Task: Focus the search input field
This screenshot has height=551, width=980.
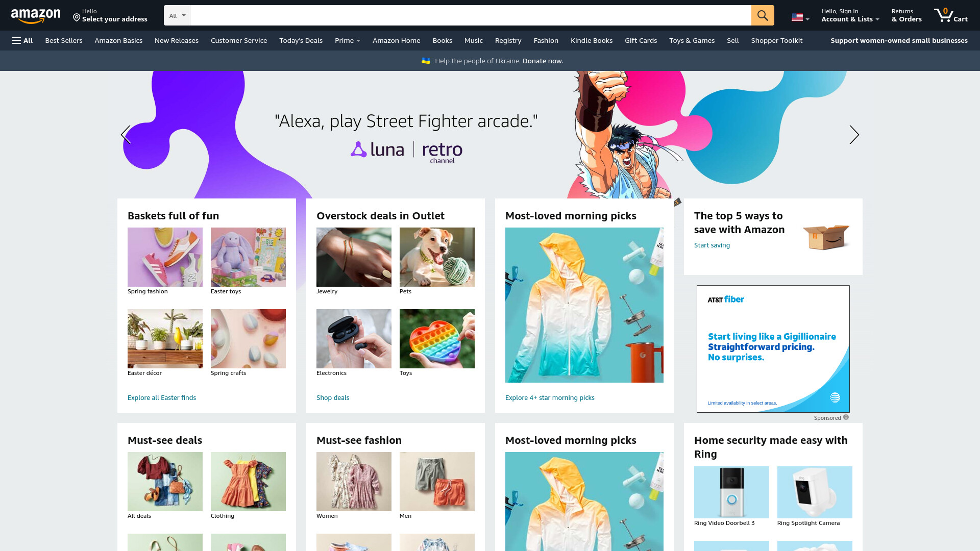Action: [x=471, y=15]
